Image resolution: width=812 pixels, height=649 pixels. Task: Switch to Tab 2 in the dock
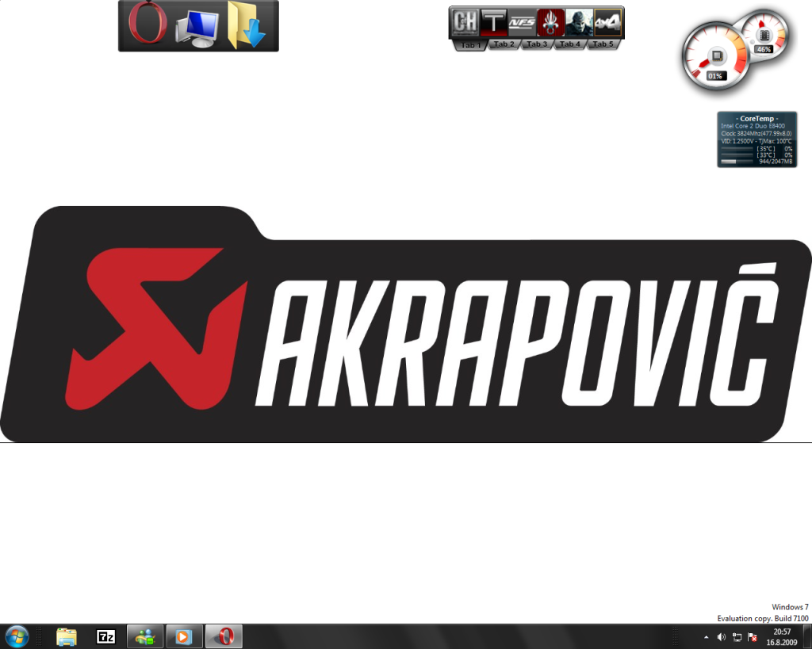[x=504, y=44]
